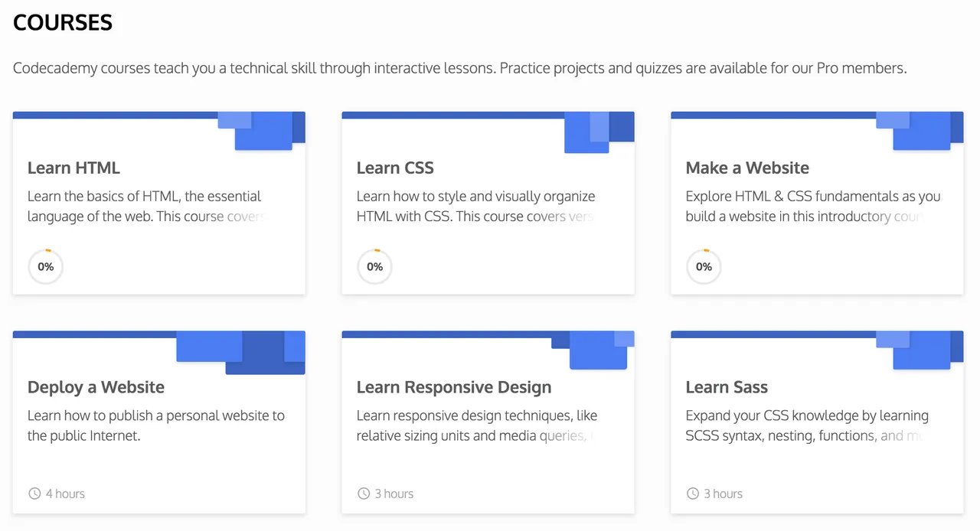Click the 0% progress circle on Learn CSS

(x=374, y=266)
